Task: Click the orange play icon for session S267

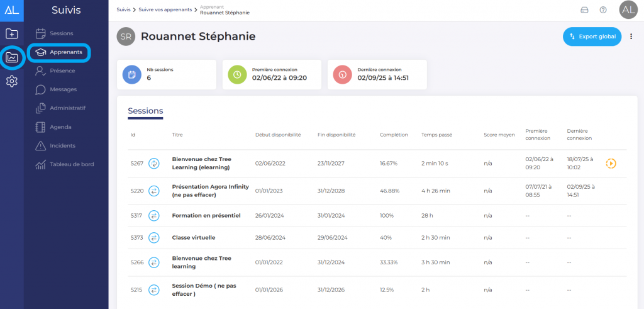Action: [611, 164]
